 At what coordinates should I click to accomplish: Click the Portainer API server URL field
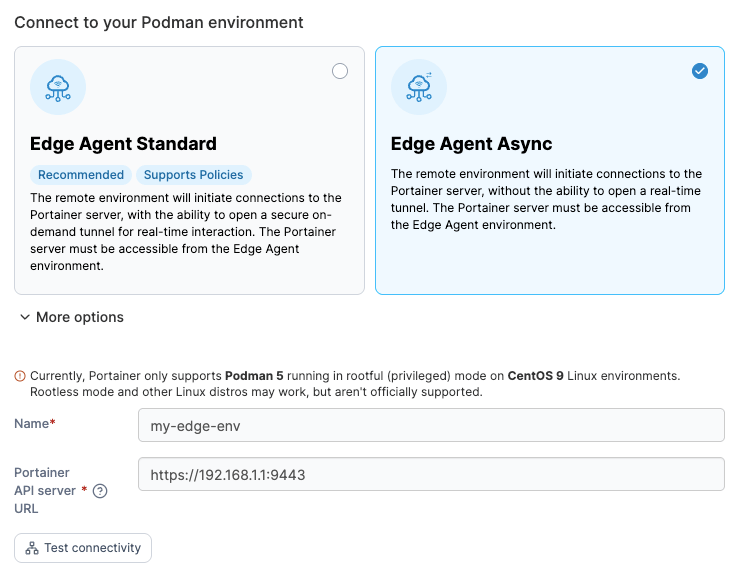(431, 474)
